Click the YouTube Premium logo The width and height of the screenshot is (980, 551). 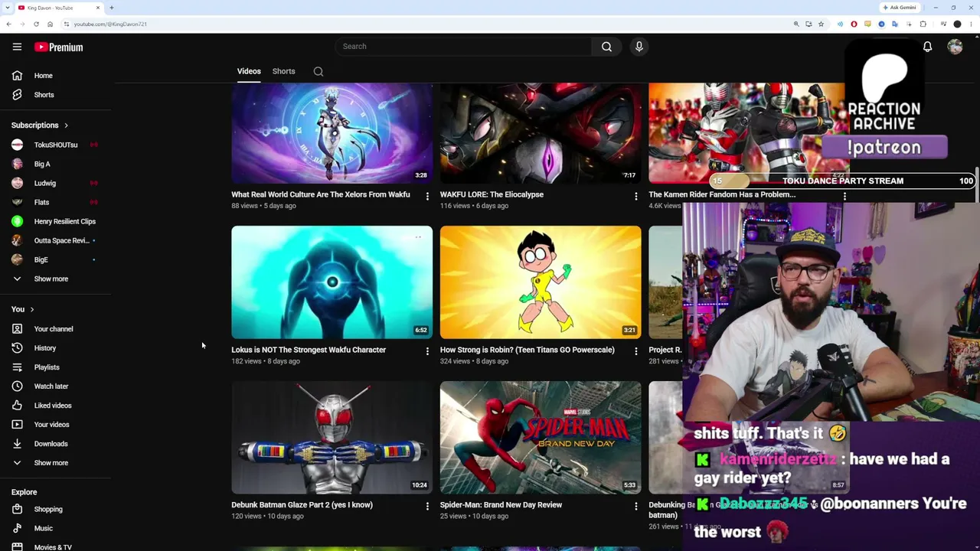[58, 47]
